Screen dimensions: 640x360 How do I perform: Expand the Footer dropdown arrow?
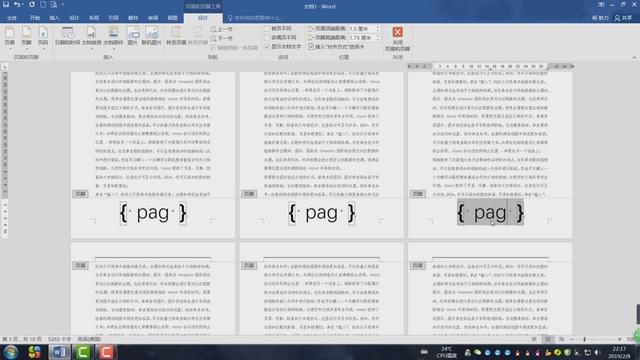point(26,49)
